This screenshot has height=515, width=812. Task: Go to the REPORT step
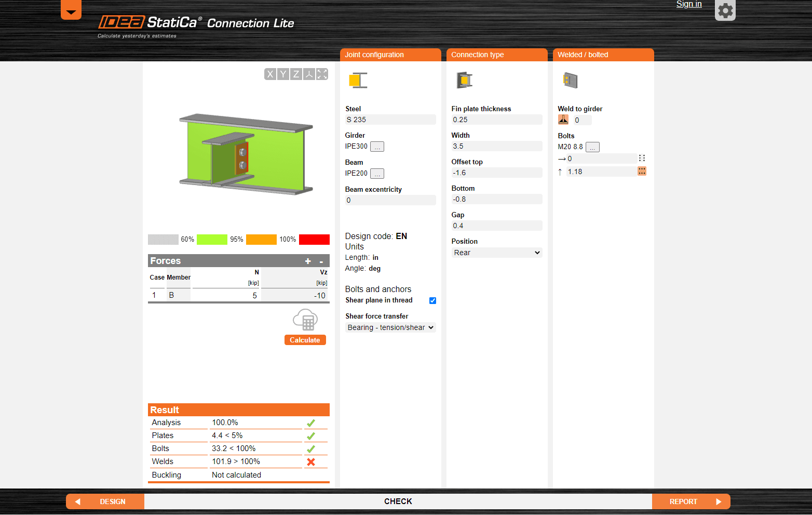(x=691, y=501)
